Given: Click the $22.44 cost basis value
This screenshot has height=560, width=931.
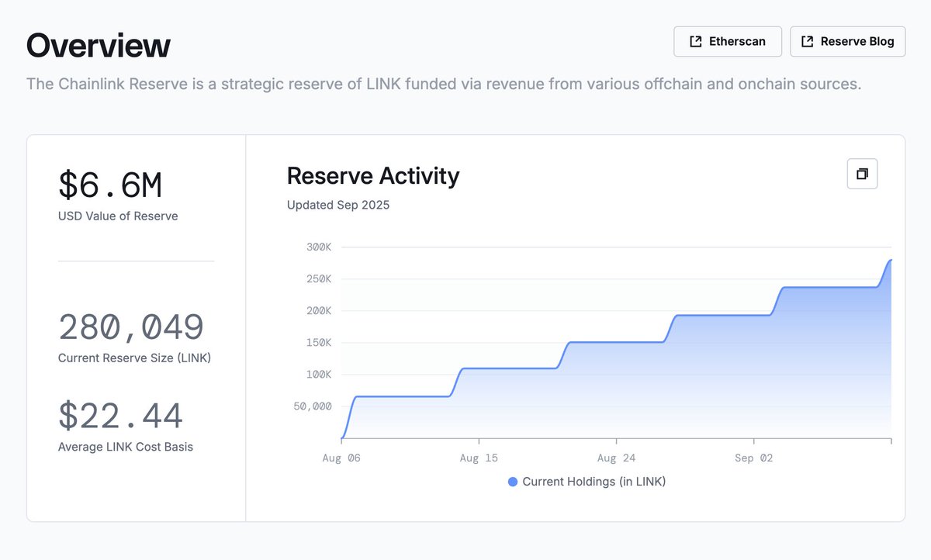Looking at the screenshot, I should pos(121,416).
